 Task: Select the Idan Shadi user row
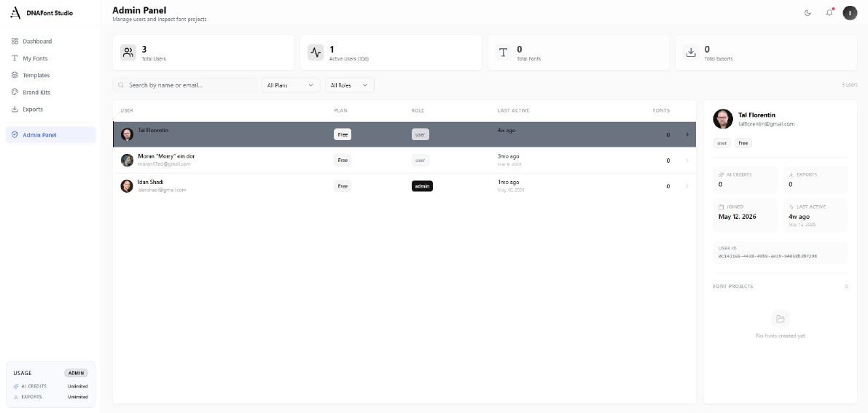(404, 186)
